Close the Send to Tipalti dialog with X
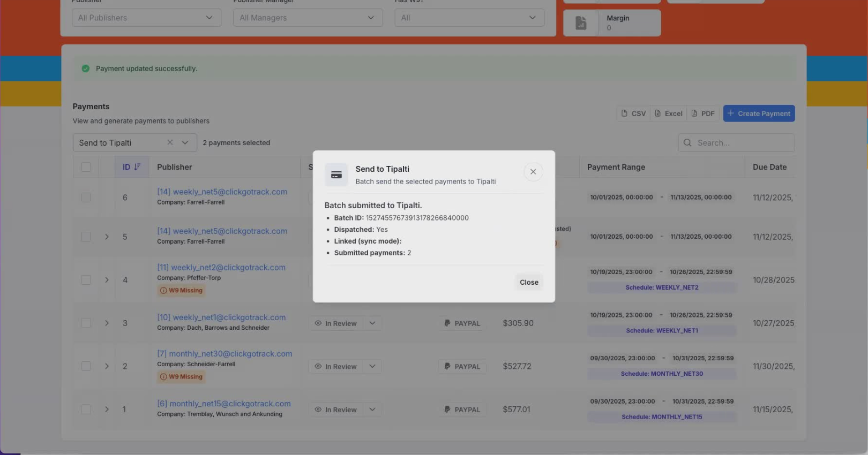868x455 pixels. [533, 172]
